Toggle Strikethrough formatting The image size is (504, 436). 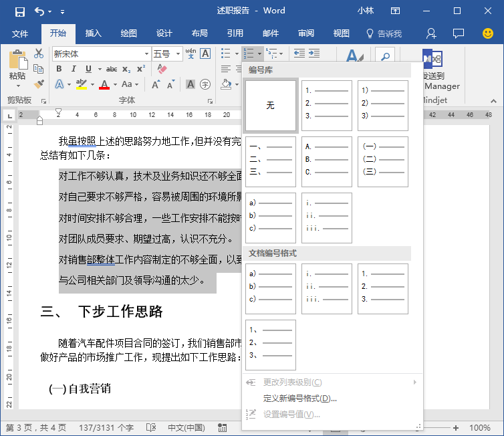tap(111, 69)
